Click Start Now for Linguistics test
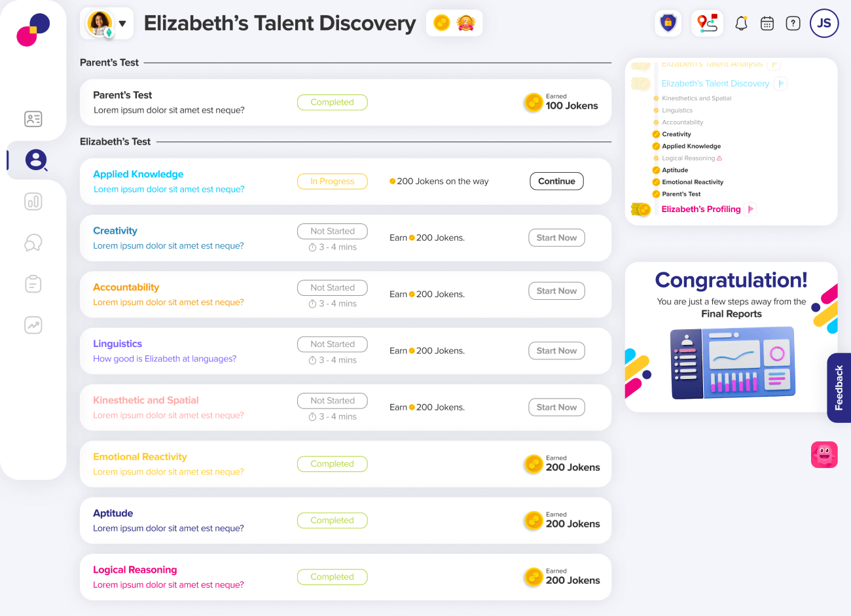This screenshot has height=616, width=851. point(556,351)
